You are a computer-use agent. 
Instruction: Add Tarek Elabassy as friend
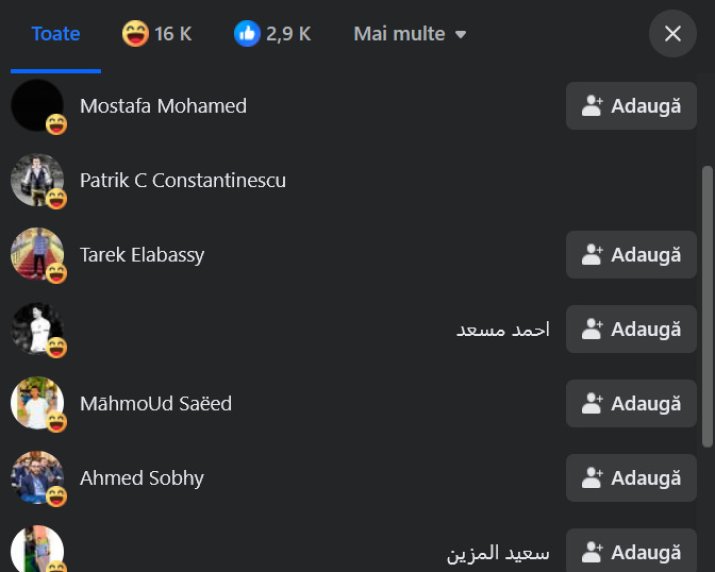631,255
